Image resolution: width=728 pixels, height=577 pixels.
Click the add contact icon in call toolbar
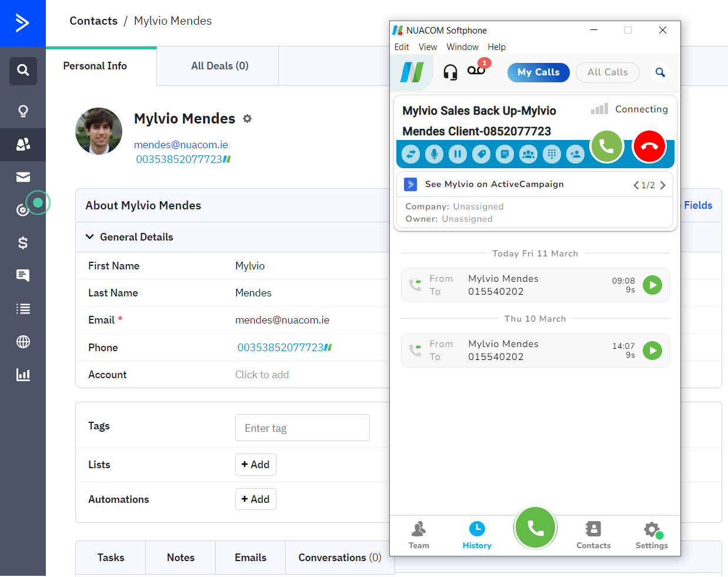pyautogui.click(x=575, y=154)
